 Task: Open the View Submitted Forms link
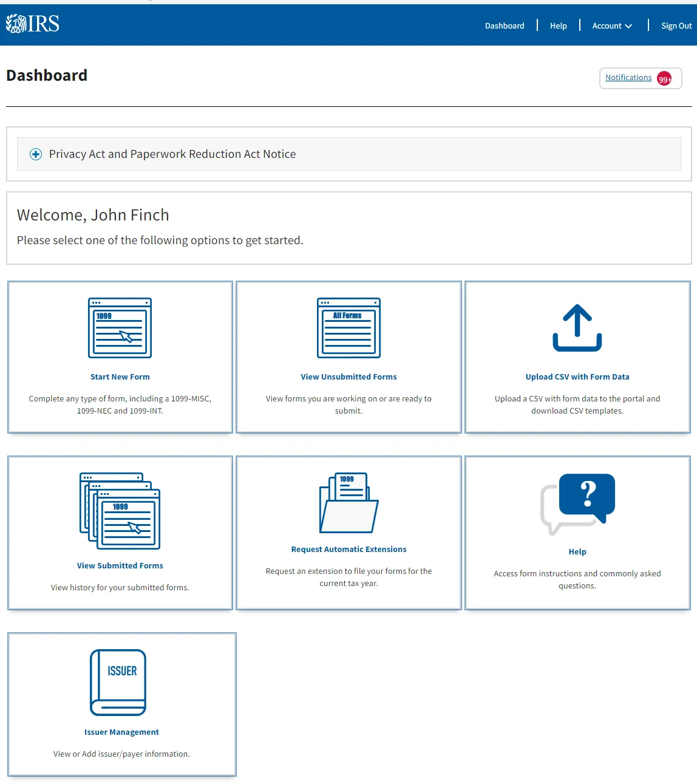pyautogui.click(x=120, y=565)
